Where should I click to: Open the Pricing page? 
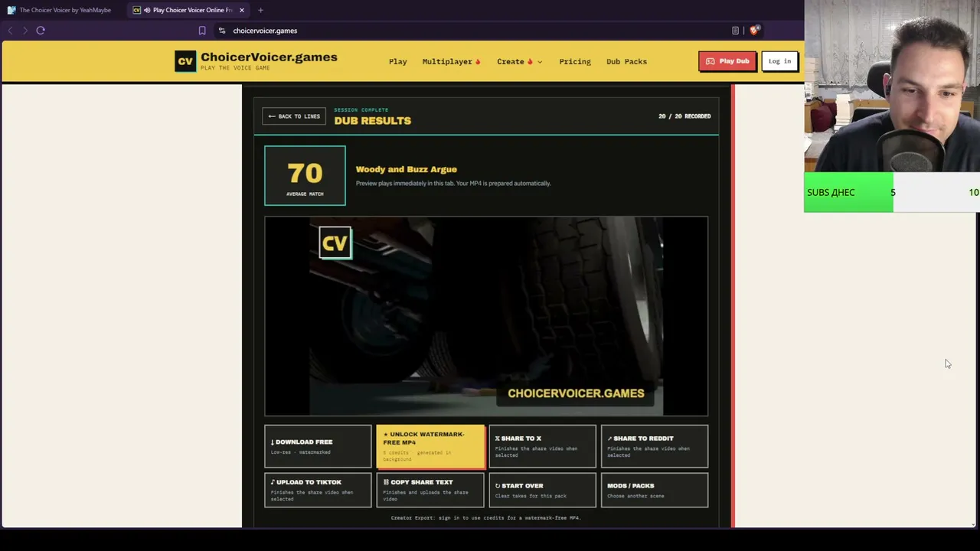575,61
